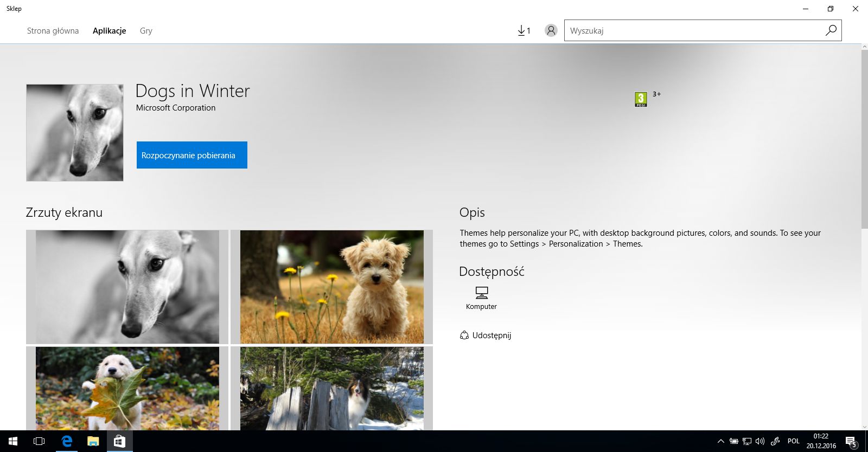Screen dimensions: 868x452
Task: Open the fluffy puppy with dandelions screenshot
Action: click(x=332, y=287)
